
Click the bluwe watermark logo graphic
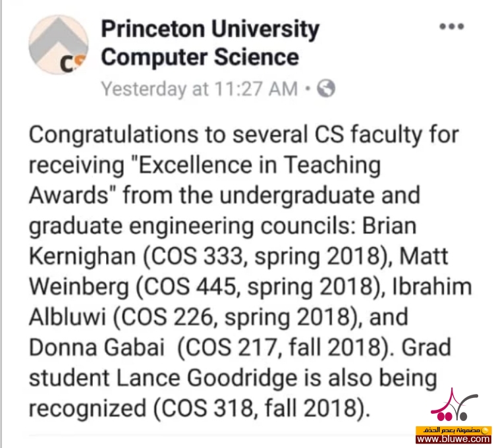click(x=455, y=405)
